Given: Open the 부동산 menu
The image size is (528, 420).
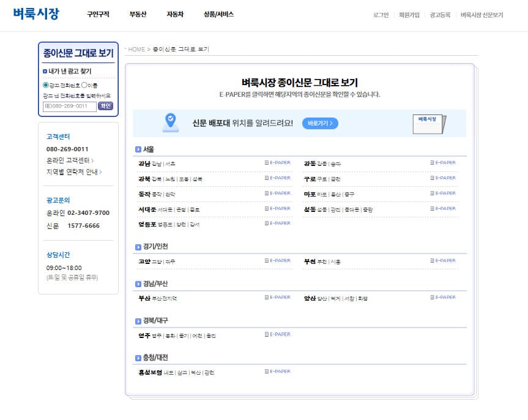Looking at the screenshot, I should pos(138,13).
